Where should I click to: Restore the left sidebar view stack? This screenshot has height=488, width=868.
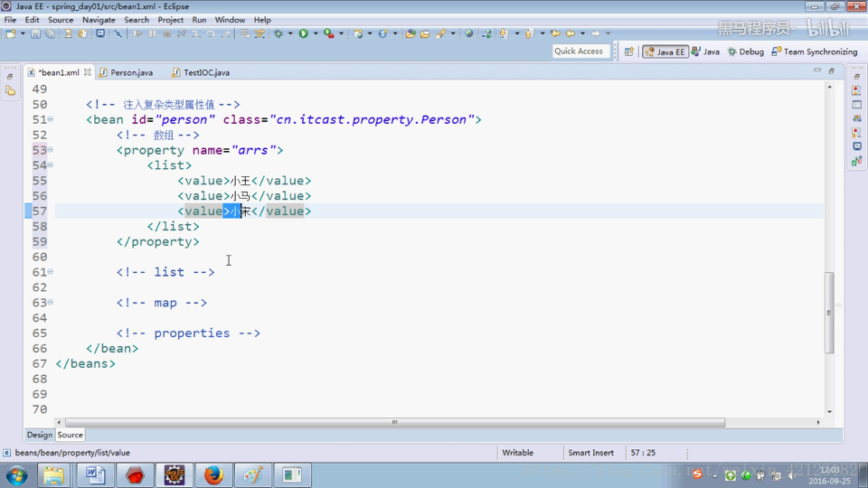click(x=10, y=77)
